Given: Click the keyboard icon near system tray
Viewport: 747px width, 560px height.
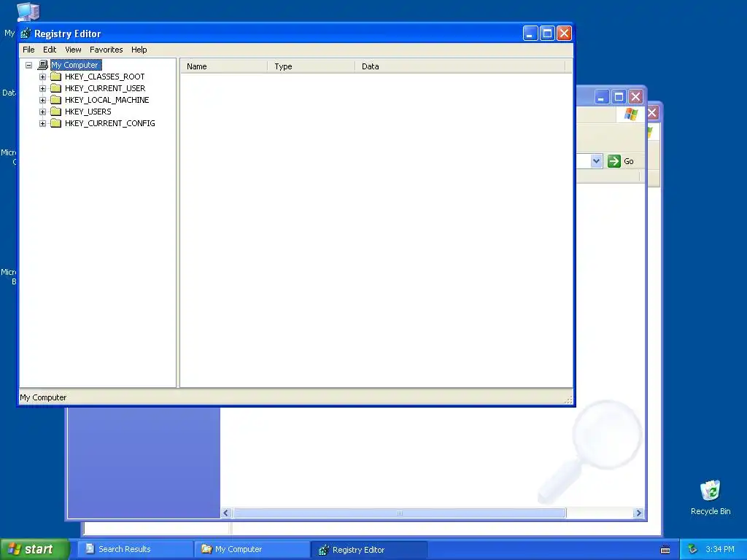Looking at the screenshot, I should 665,550.
